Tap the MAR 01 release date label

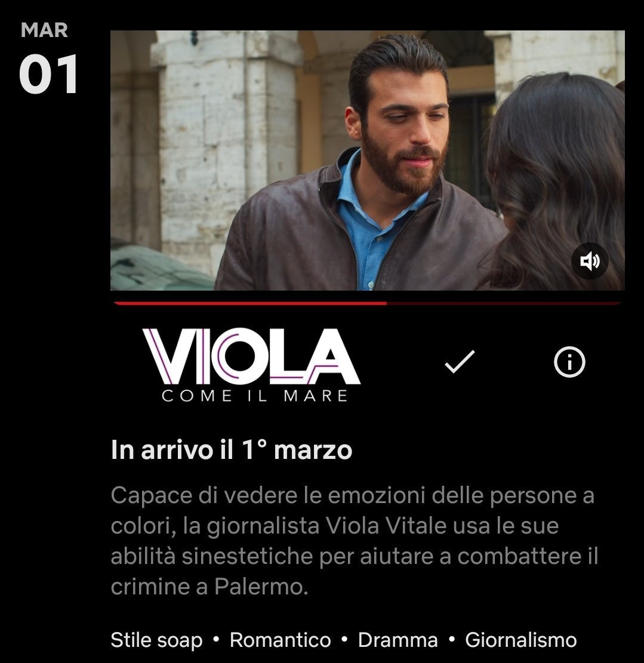pyautogui.click(x=48, y=57)
